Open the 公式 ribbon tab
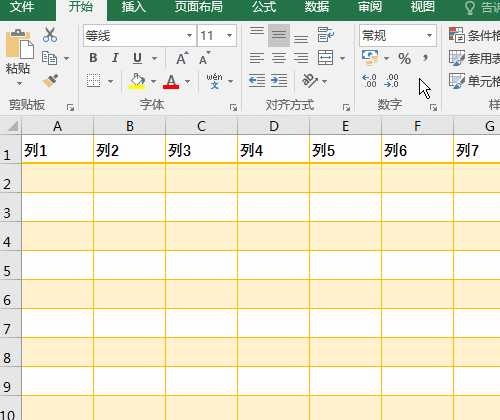This screenshot has width=500, height=420. pyautogui.click(x=264, y=7)
